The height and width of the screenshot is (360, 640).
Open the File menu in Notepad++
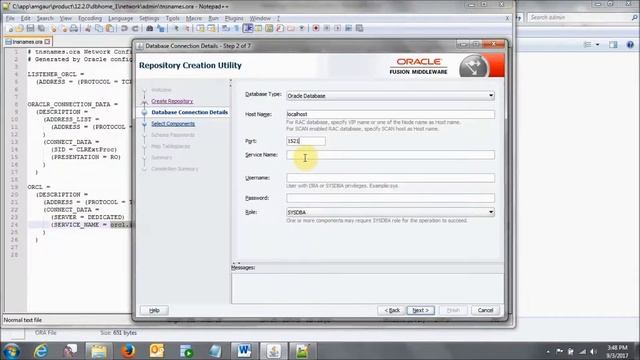coord(10,18)
